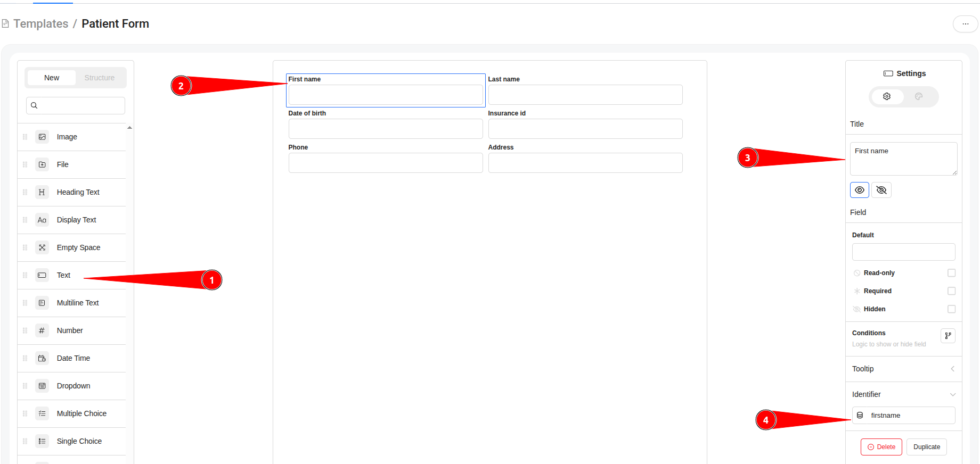The height and width of the screenshot is (464, 980).
Task: Enable the Read-only checkbox
Action: [x=952, y=273]
